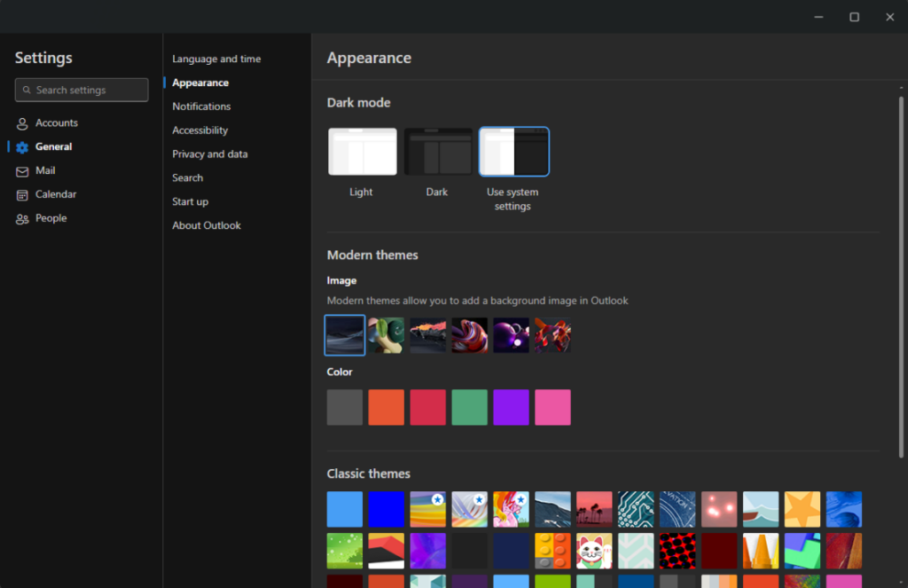Choose the Light mode option
Image resolution: width=908 pixels, height=588 pixels.
click(363, 151)
